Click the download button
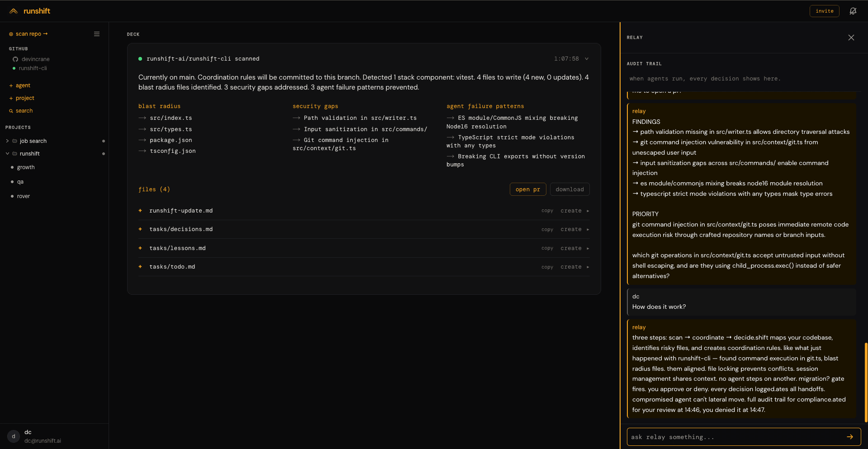The width and height of the screenshot is (868, 449). 569,189
